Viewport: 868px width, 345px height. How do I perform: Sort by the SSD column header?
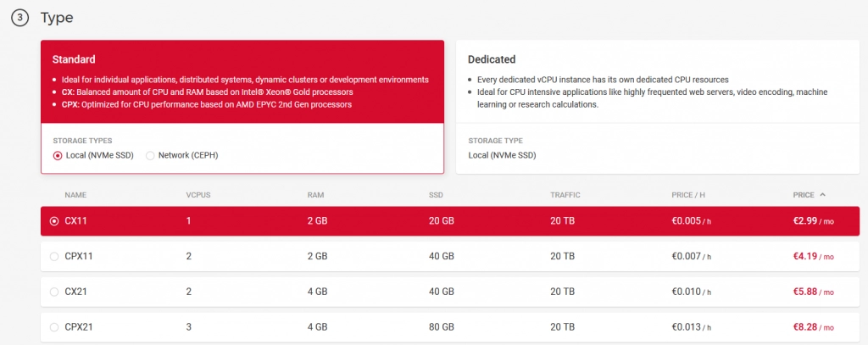point(436,195)
